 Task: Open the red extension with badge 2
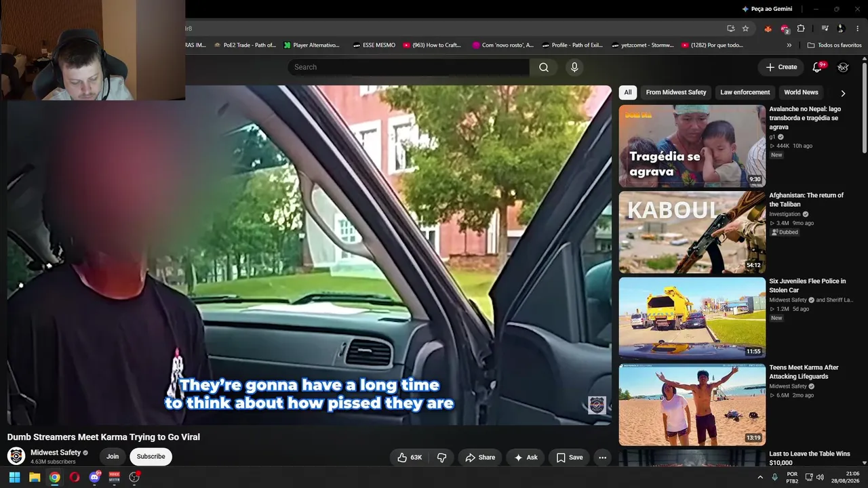pyautogui.click(x=785, y=28)
